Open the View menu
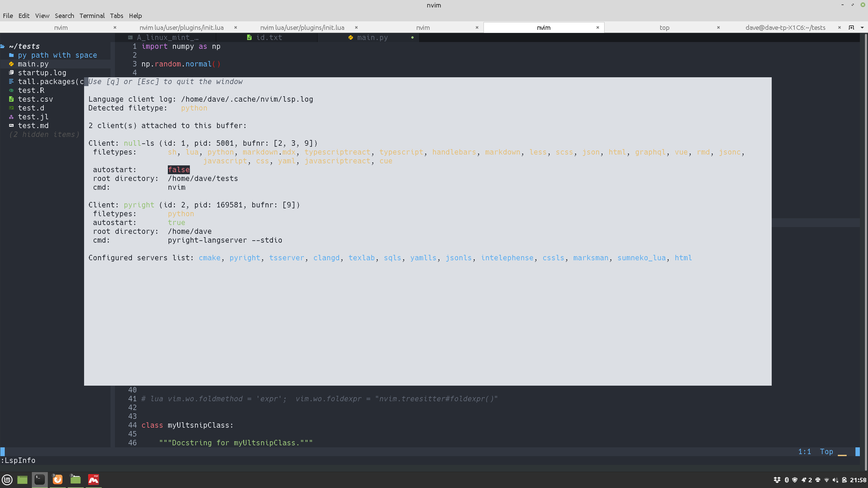The width and height of the screenshot is (868, 488). (42, 16)
